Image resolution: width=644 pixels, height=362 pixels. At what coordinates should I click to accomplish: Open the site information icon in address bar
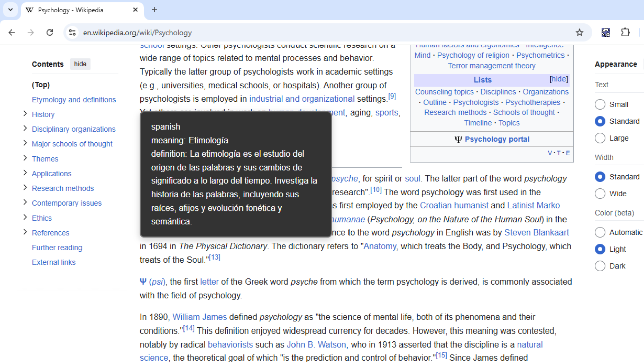pos(72,33)
